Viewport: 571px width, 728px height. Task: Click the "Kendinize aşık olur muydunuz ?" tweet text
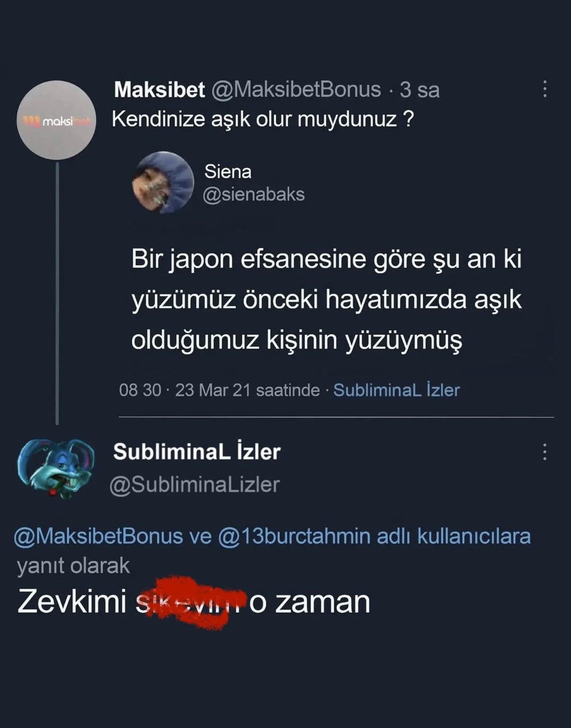pos(262,119)
